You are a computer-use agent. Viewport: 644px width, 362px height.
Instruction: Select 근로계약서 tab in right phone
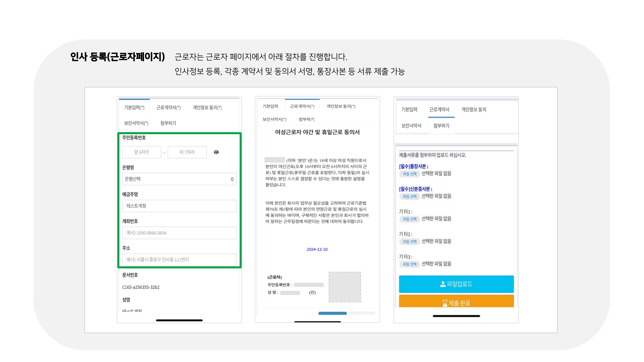[x=439, y=109]
